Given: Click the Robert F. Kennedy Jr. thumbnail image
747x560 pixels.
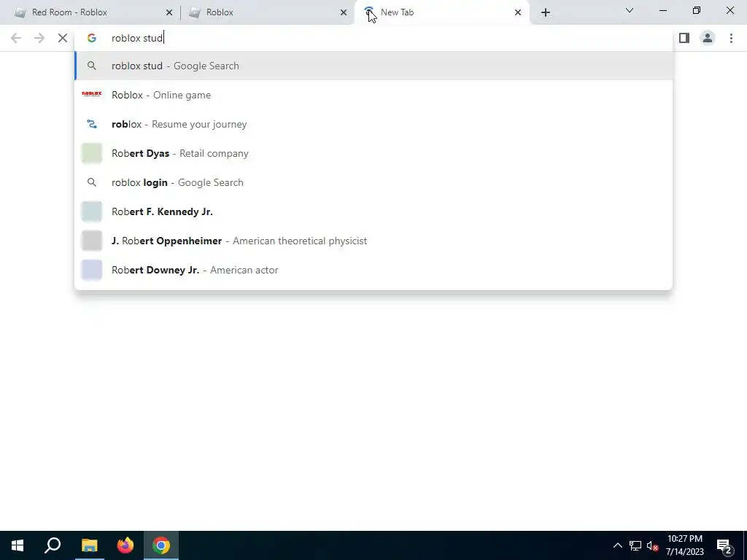Looking at the screenshot, I should click(x=91, y=211).
